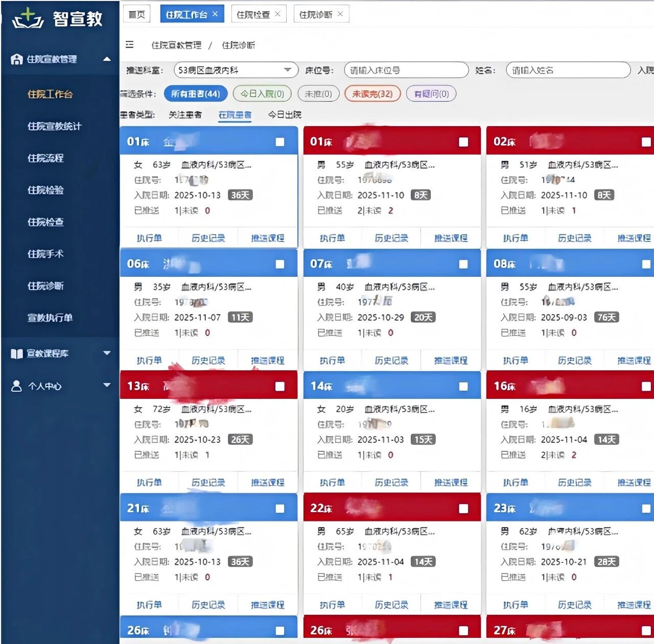Viewport: 654px width, 644px height.
Task: Filter by 未读完(32) button
Action: coord(372,94)
